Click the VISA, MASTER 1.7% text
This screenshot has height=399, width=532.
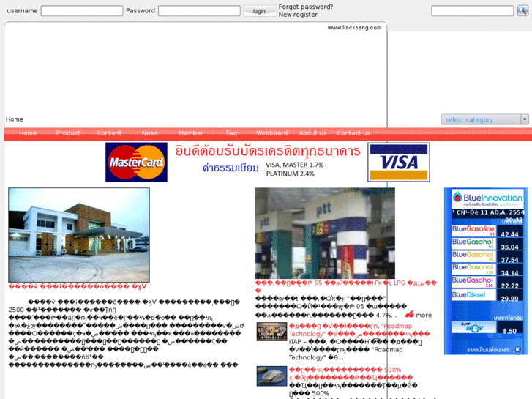[x=294, y=165]
